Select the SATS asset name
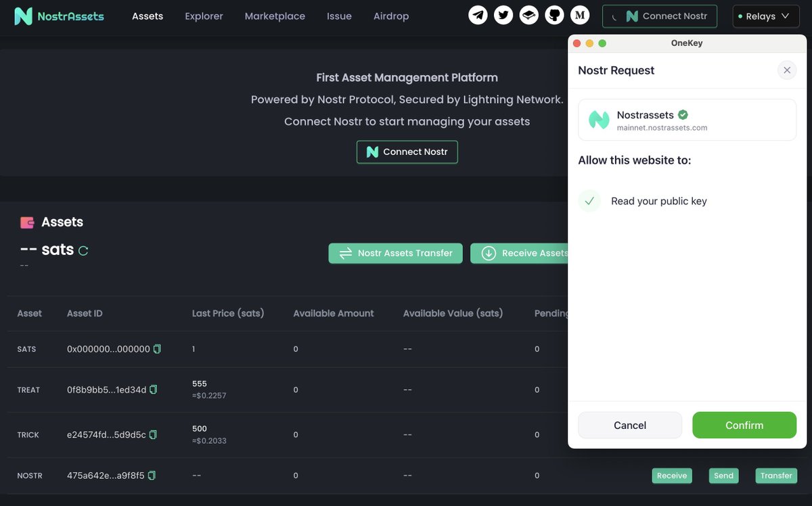The height and width of the screenshot is (506, 812). pos(26,349)
